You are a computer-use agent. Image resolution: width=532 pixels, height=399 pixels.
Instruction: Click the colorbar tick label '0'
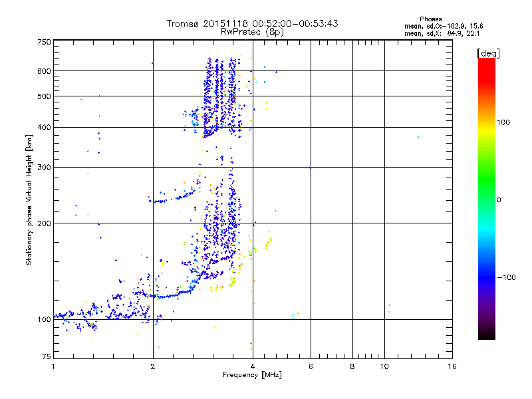tap(499, 199)
